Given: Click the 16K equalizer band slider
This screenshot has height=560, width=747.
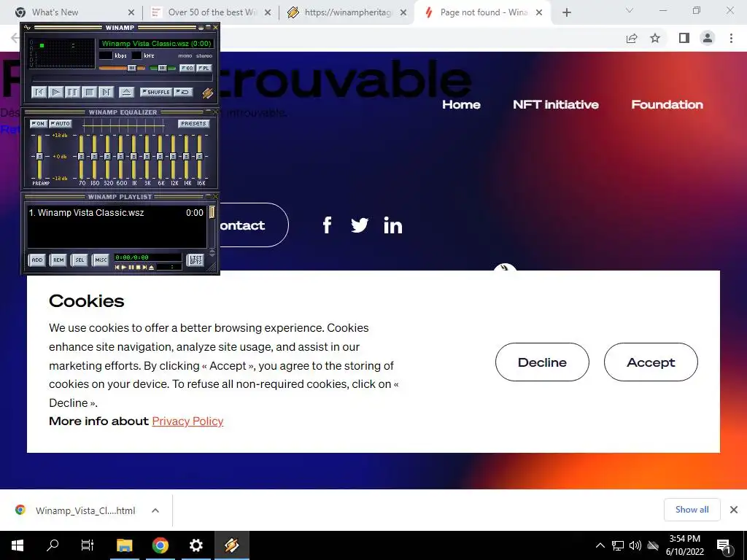Looking at the screenshot, I should 200,156.
